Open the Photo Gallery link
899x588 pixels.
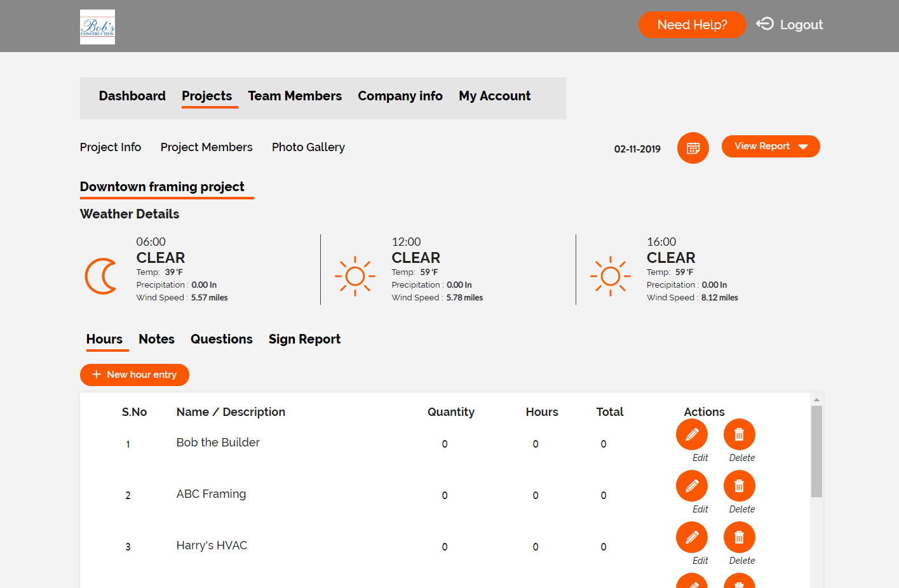[x=308, y=147]
